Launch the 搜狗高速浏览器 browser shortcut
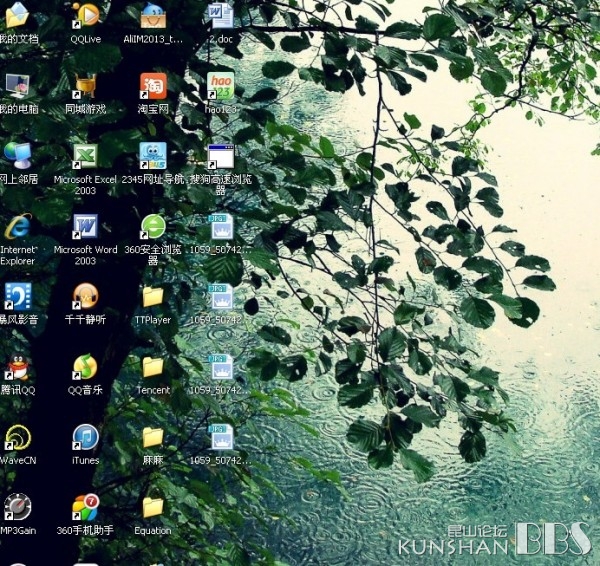The width and height of the screenshot is (600, 566). (220, 156)
